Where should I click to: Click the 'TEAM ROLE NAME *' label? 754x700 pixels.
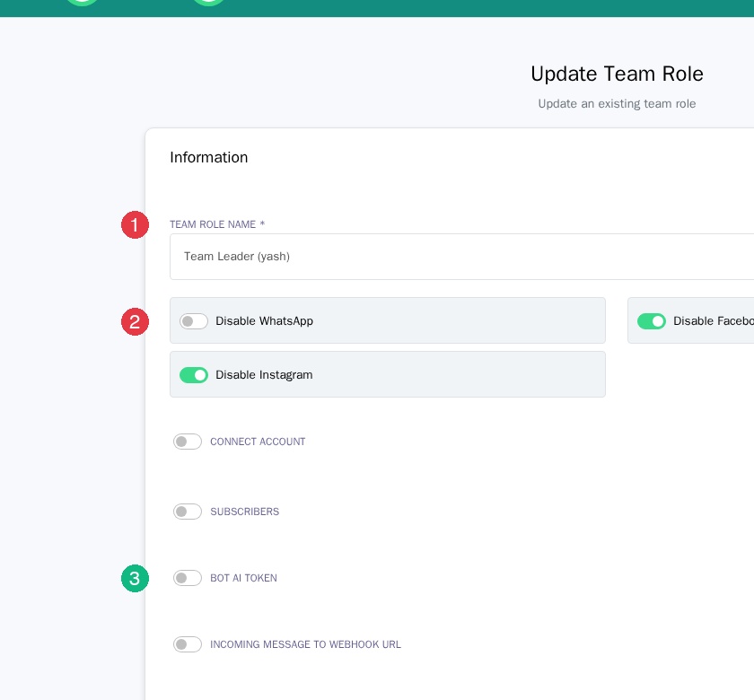pos(217,224)
